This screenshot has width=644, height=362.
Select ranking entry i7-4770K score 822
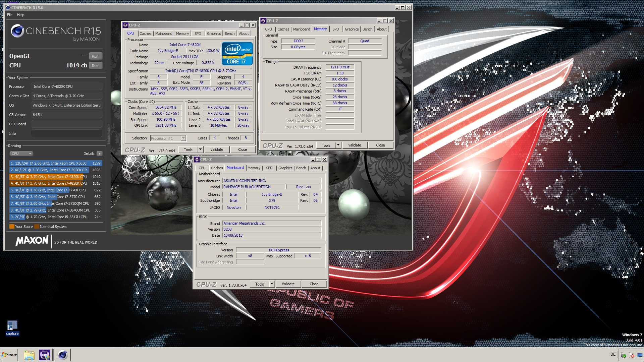coord(56,190)
